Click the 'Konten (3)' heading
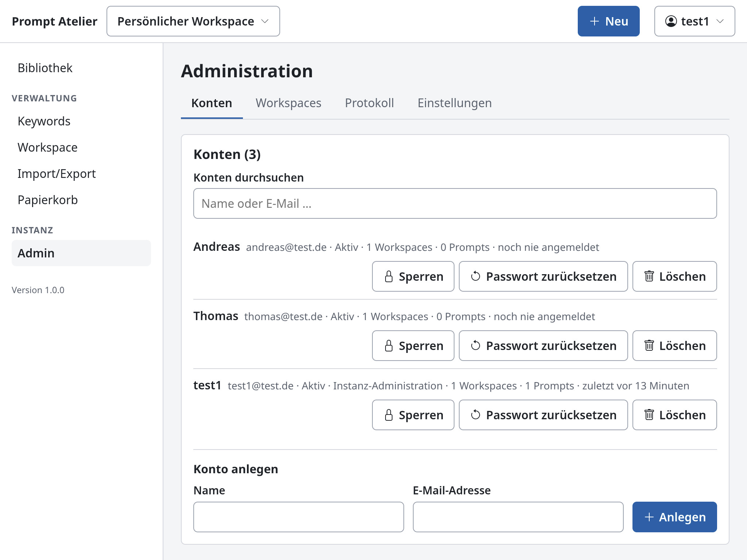The height and width of the screenshot is (560, 747). pos(227,154)
